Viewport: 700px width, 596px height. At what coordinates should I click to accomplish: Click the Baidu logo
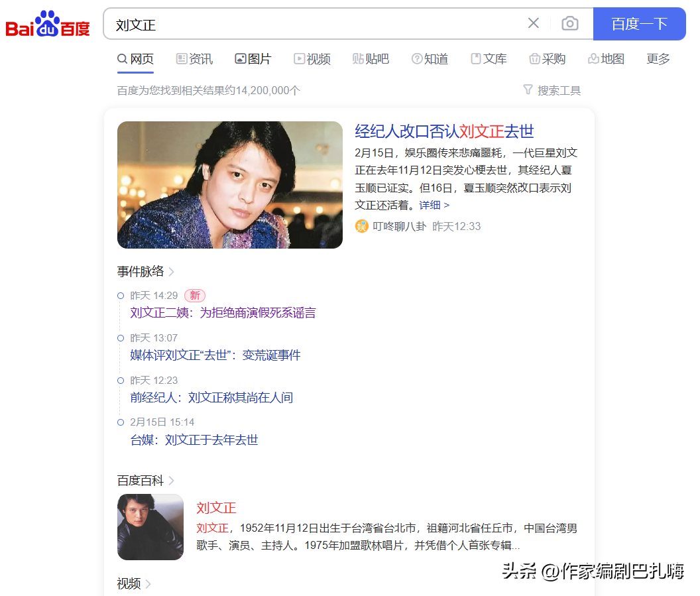coord(47,24)
